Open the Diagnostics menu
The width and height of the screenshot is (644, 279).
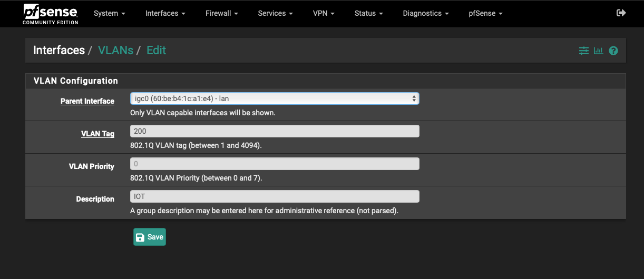click(426, 13)
